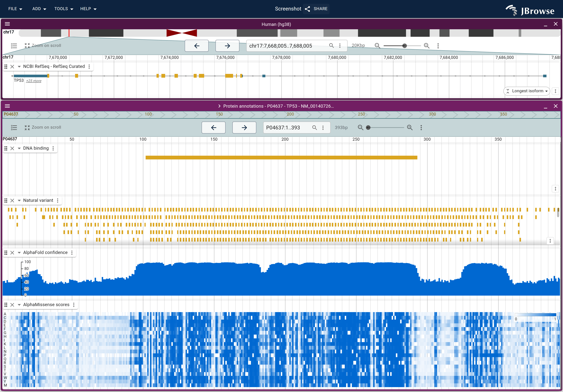Open the TOOLS menu
Viewport: 563px width, 392px height.
coord(64,9)
